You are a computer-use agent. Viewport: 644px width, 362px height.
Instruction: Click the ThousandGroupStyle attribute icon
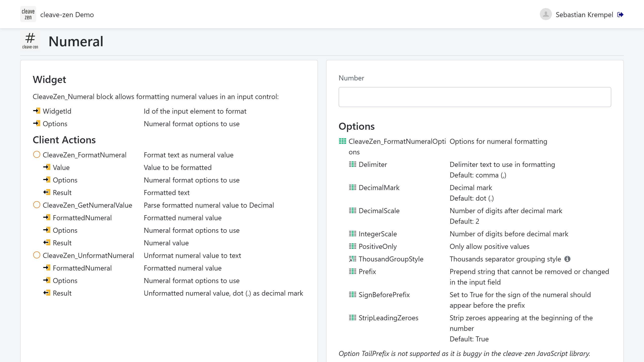pyautogui.click(x=353, y=259)
